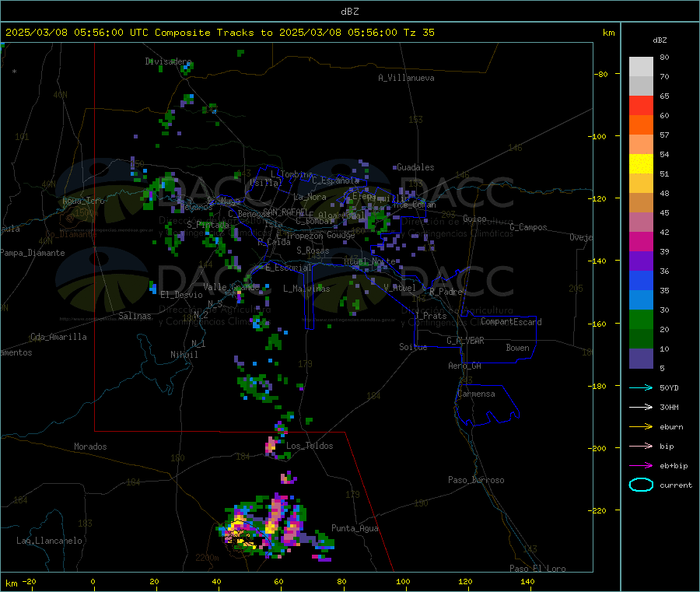Click the Los_Toldos place label
This screenshot has height=592, width=700.
point(310,446)
